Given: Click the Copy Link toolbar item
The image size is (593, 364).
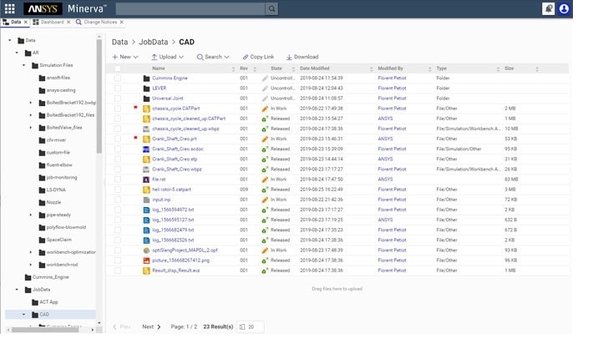Looking at the screenshot, I should click(x=258, y=57).
